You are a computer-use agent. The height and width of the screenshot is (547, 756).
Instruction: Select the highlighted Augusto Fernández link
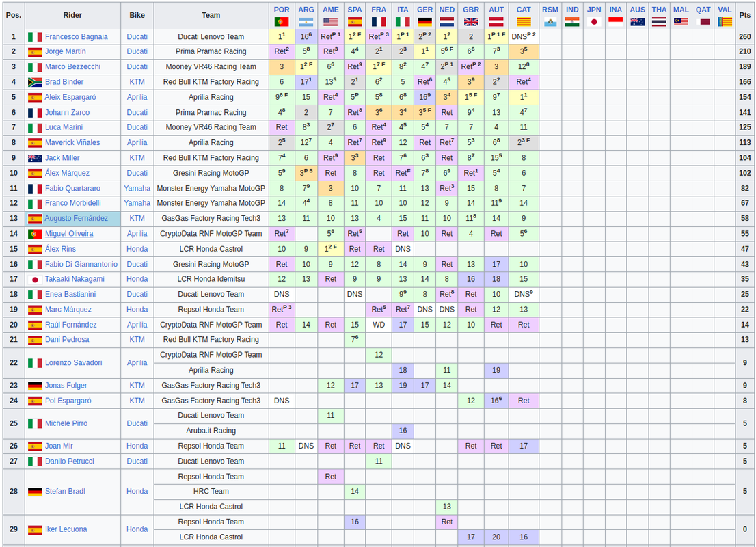coord(76,219)
